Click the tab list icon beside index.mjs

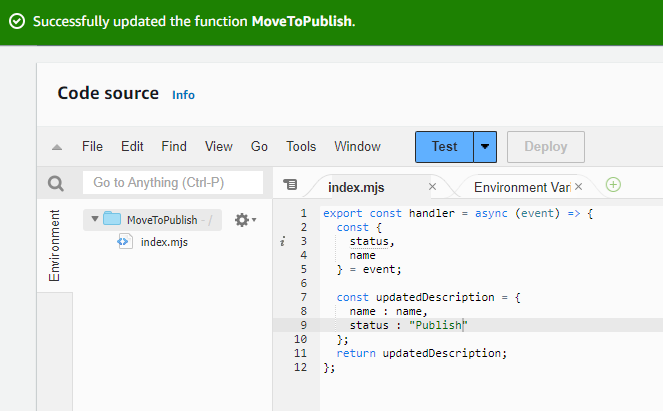click(291, 185)
